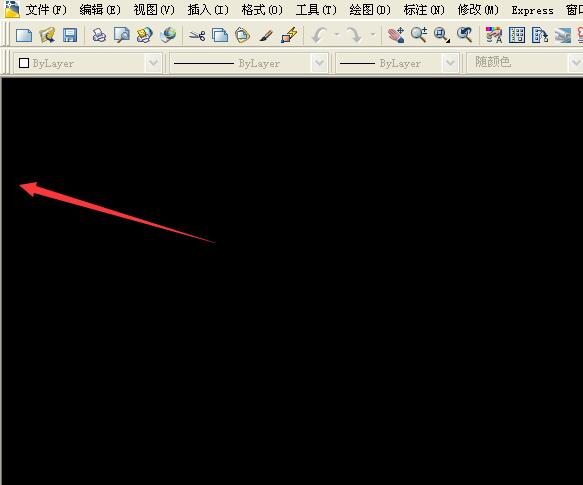Image resolution: width=583 pixels, height=485 pixels.
Task: Click the New drawing icon
Action: click(x=24, y=35)
